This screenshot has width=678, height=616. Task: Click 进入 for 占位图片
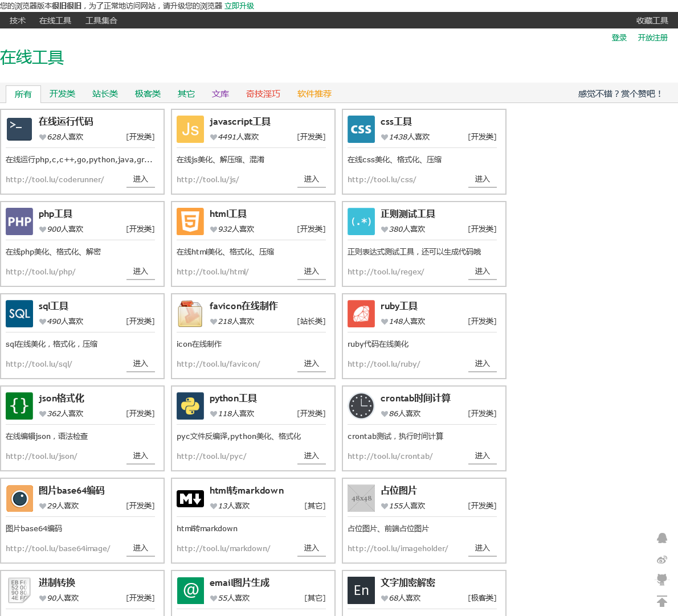click(482, 548)
